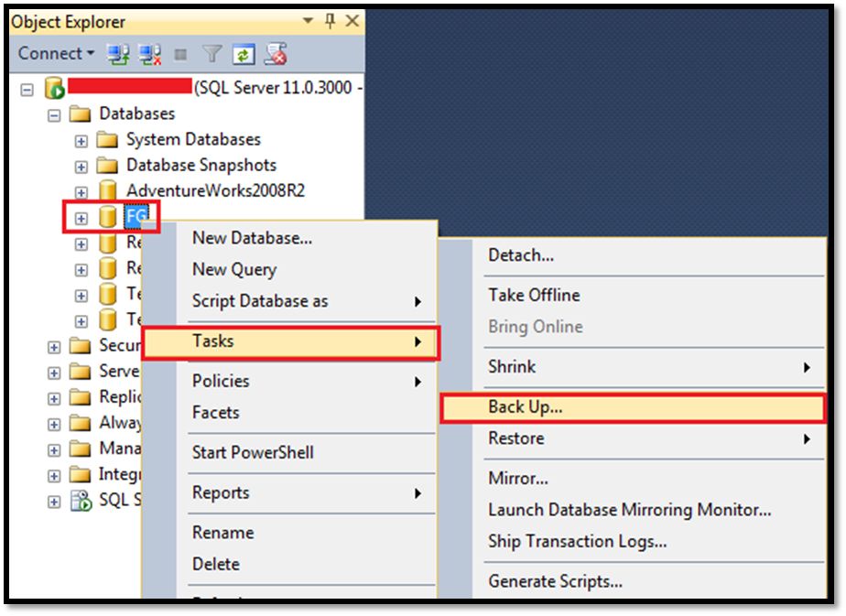The height and width of the screenshot is (616, 846).
Task: Click the Connect Object Explorer icon
Action: [x=116, y=54]
